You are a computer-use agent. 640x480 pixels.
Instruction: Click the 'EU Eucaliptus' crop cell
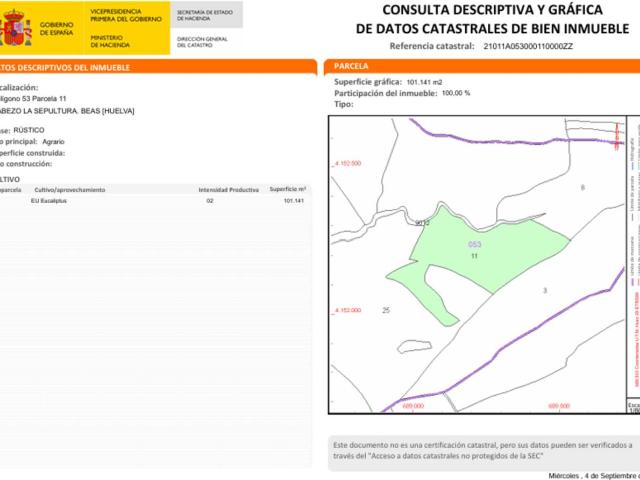point(49,201)
